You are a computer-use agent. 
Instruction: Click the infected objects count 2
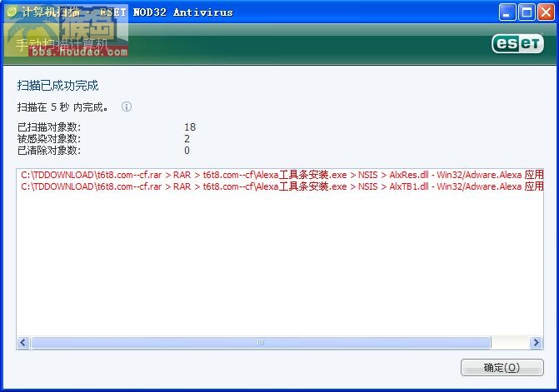click(187, 139)
